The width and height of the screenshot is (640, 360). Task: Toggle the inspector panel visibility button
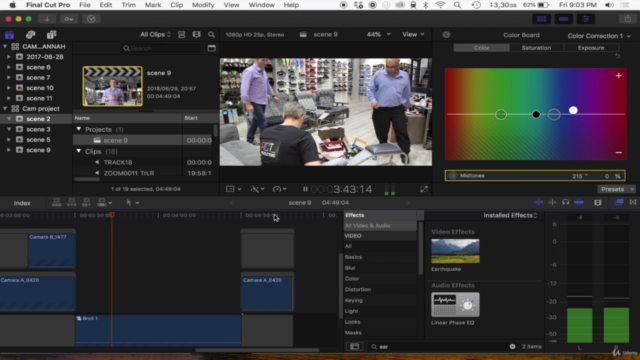click(586, 19)
